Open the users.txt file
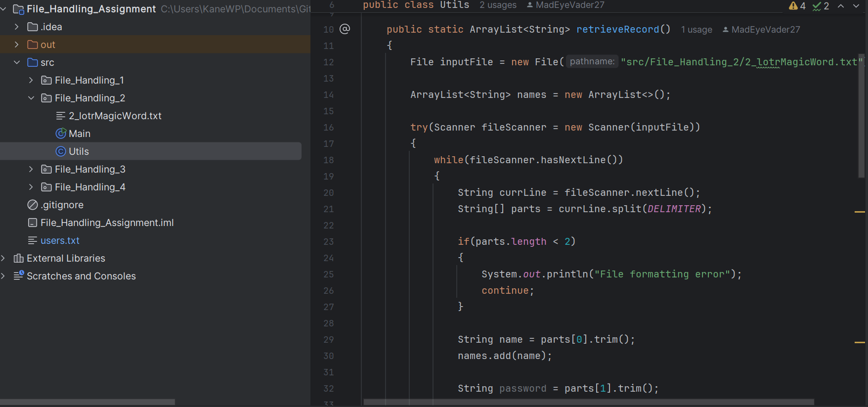 pyautogui.click(x=60, y=240)
